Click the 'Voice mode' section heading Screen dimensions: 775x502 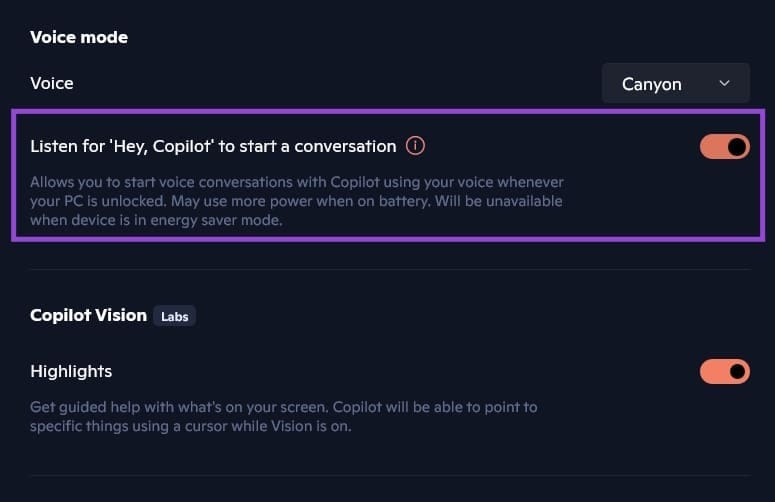(x=79, y=38)
